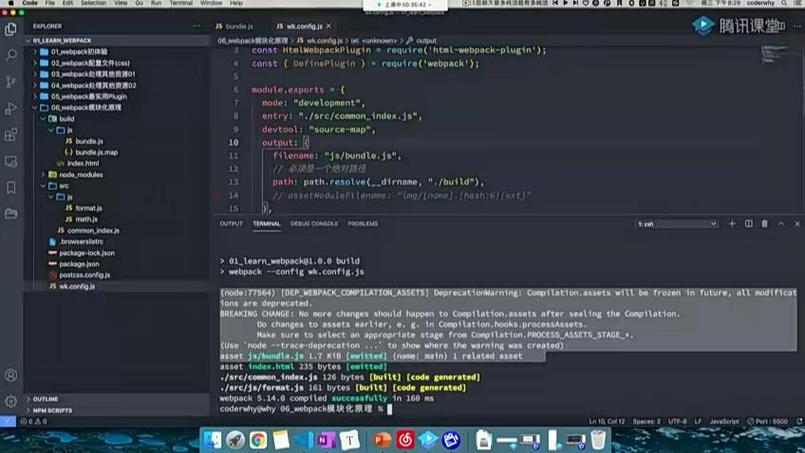Select terminal shell dropdown 1: zsh

tap(677, 224)
